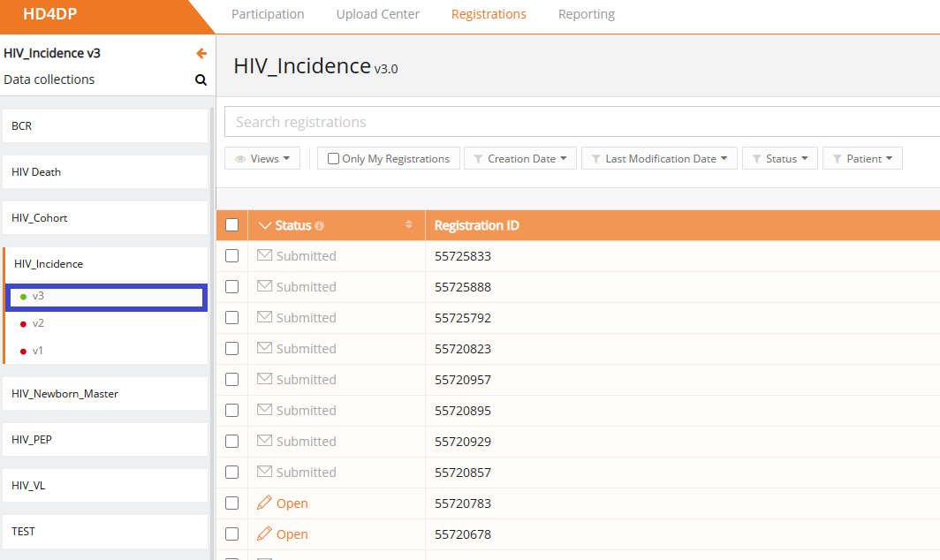Click the pencil icon for registration 55720678
This screenshot has width=940, height=560.
[264, 534]
